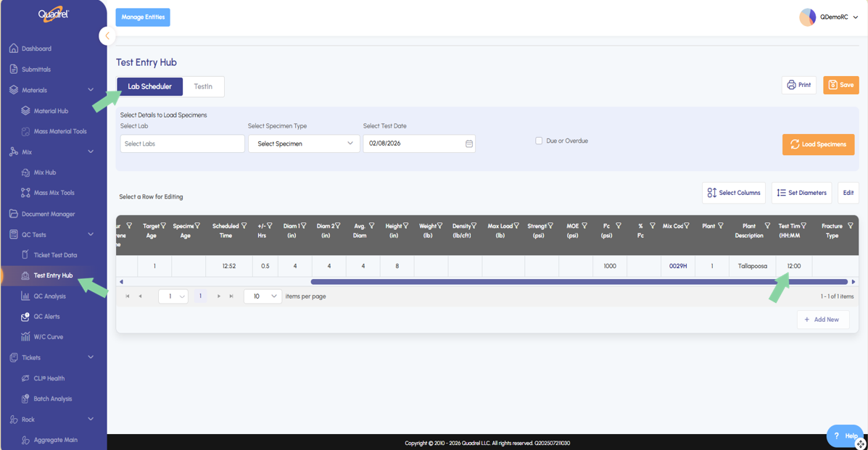Viewport: 868px width, 450px height.
Task: Open Aggregate Main
Action: coord(55,440)
